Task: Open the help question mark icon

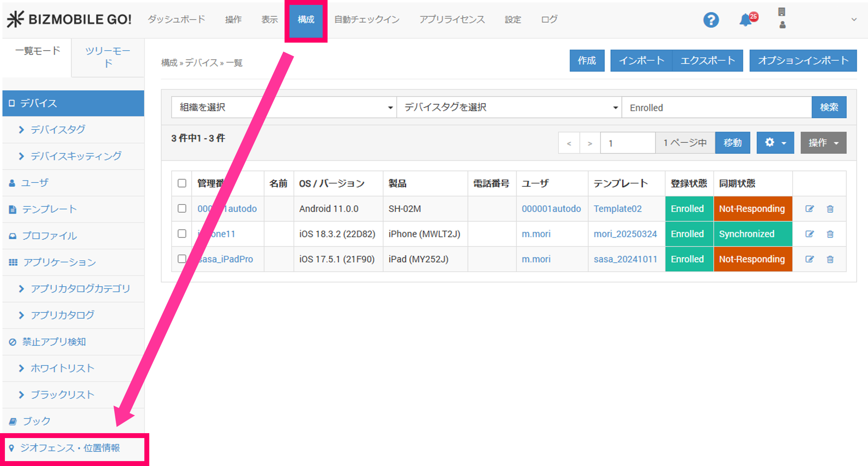Action: pos(711,20)
